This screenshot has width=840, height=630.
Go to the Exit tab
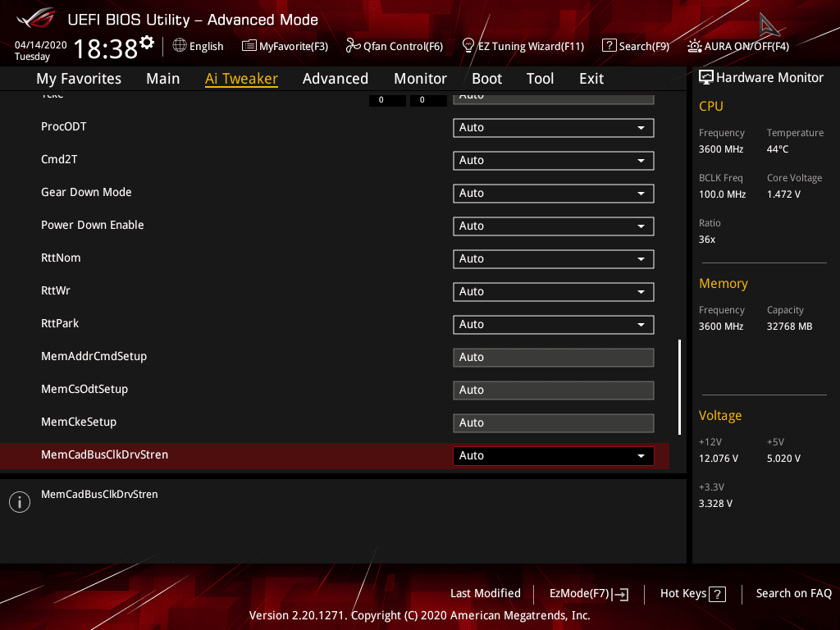[591, 79]
